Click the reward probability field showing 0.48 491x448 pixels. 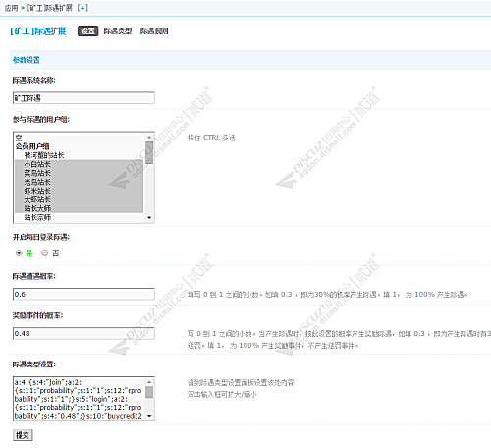(x=83, y=333)
